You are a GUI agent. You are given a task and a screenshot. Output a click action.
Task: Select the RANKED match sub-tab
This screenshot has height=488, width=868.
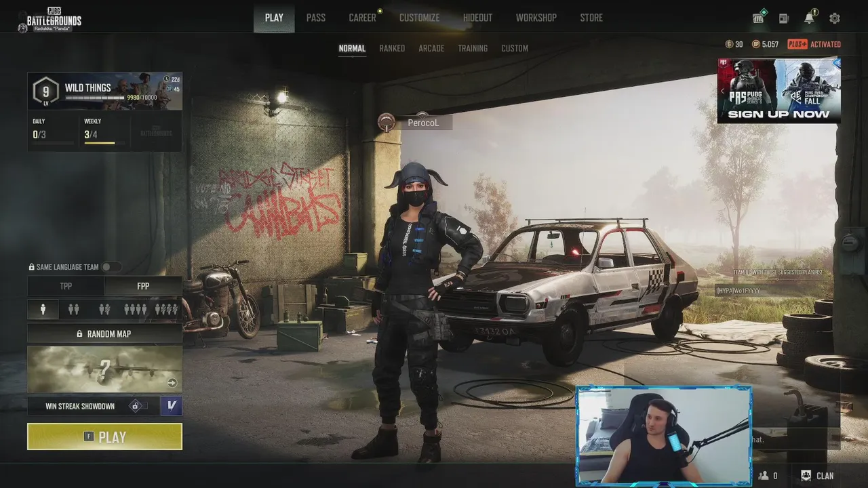(392, 48)
